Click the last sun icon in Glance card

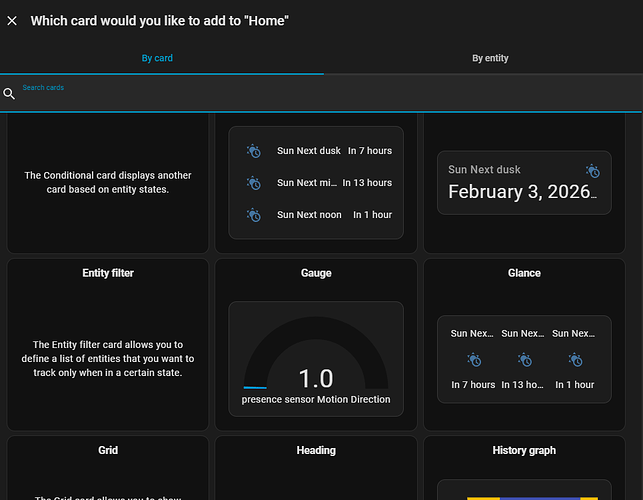pos(574,359)
